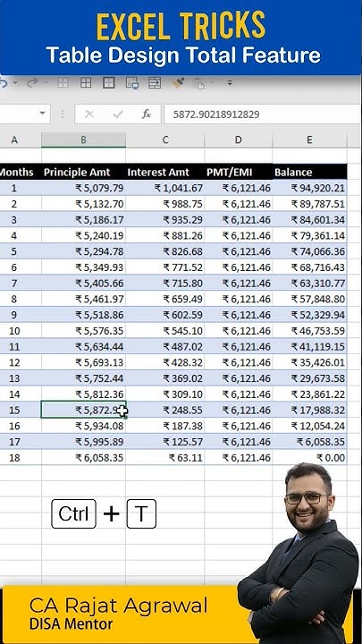Screen dimensions: 362x644
Task: Select cell with ₹ 52,329.94
Action: click(309, 315)
